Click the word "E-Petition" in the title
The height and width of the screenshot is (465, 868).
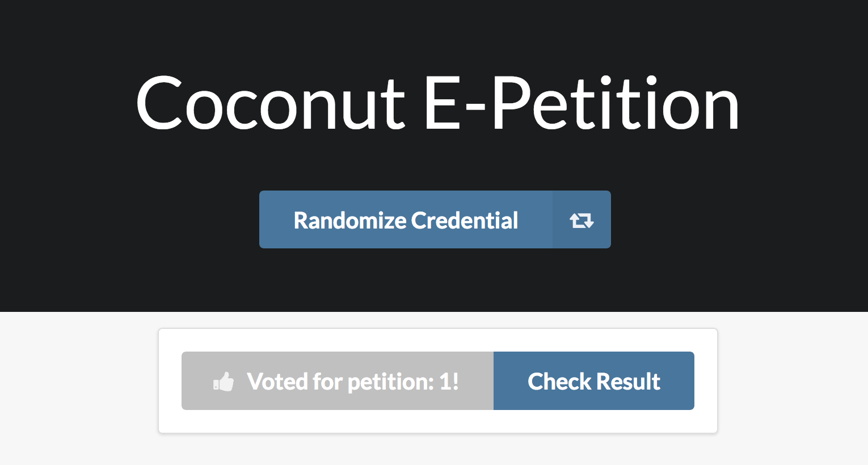point(582,104)
